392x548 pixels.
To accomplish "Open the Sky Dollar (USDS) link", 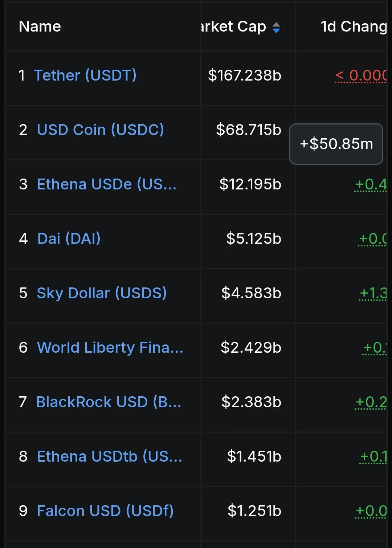I will (x=102, y=293).
